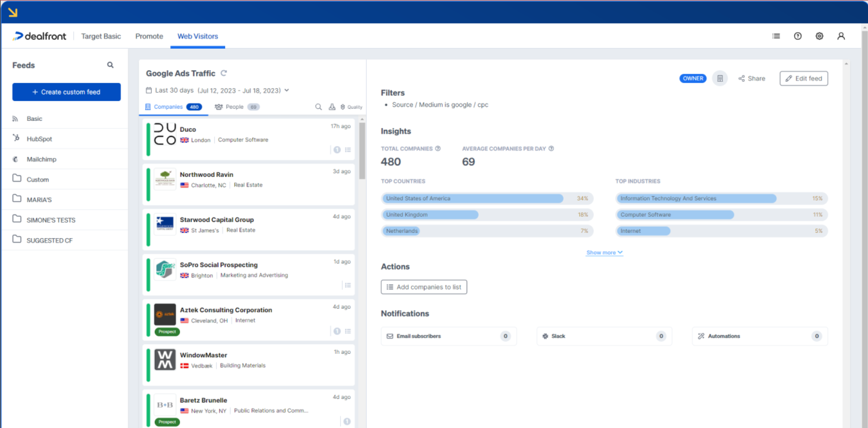Image resolution: width=868 pixels, height=428 pixels.
Task: Click the Edit feed button
Action: tap(804, 78)
